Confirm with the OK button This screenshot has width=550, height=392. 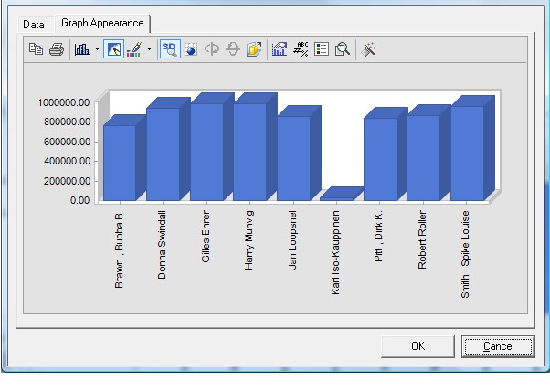coord(418,346)
